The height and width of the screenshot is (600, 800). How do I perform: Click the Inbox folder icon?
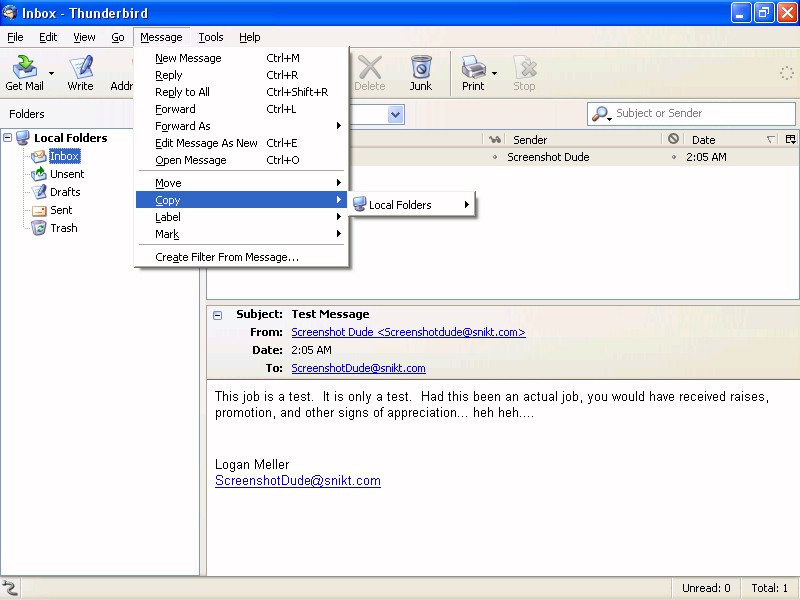(x=39, y=156)
